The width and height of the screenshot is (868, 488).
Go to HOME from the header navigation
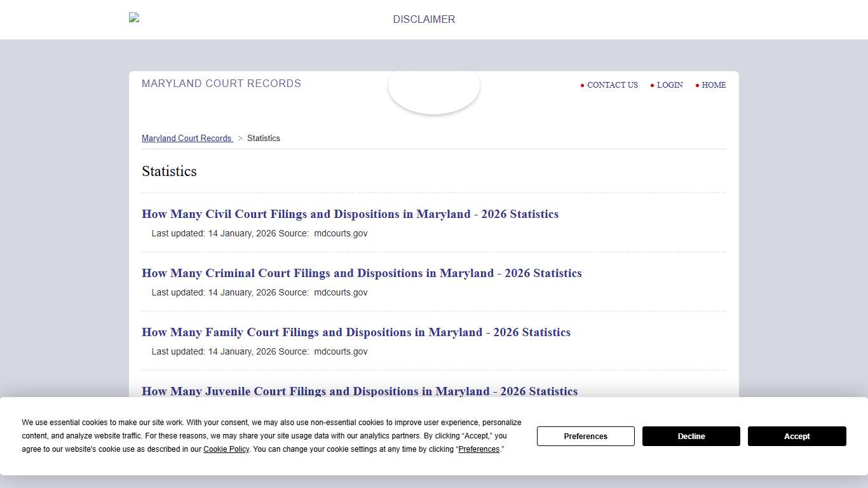714,85
